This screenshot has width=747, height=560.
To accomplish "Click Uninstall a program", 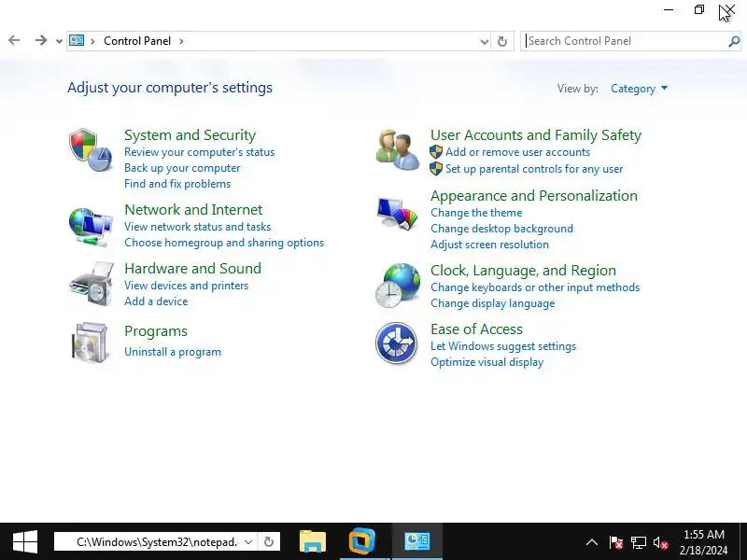I will [x=173, y=352].
